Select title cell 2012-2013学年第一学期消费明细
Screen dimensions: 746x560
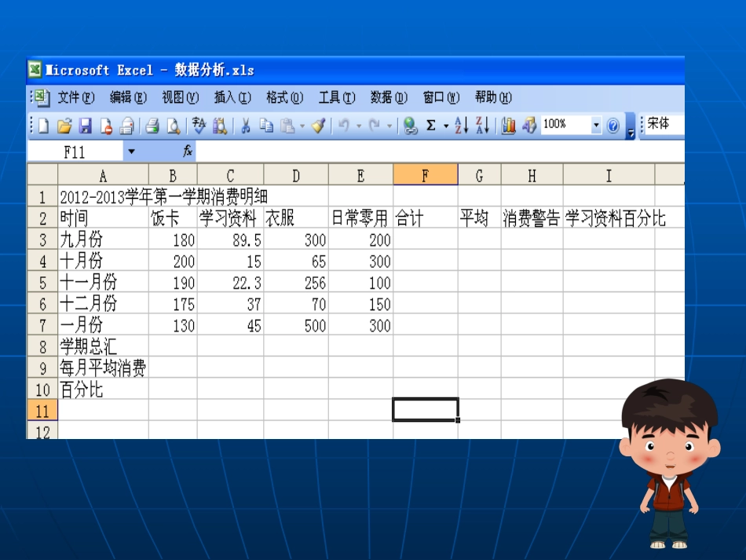pos(163,196)
